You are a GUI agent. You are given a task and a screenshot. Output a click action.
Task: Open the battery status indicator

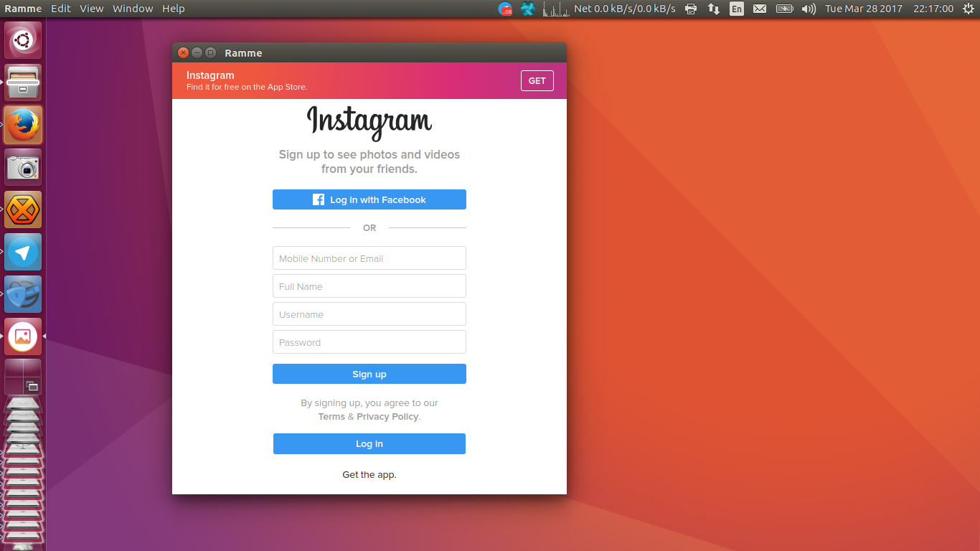click(784, 9)
